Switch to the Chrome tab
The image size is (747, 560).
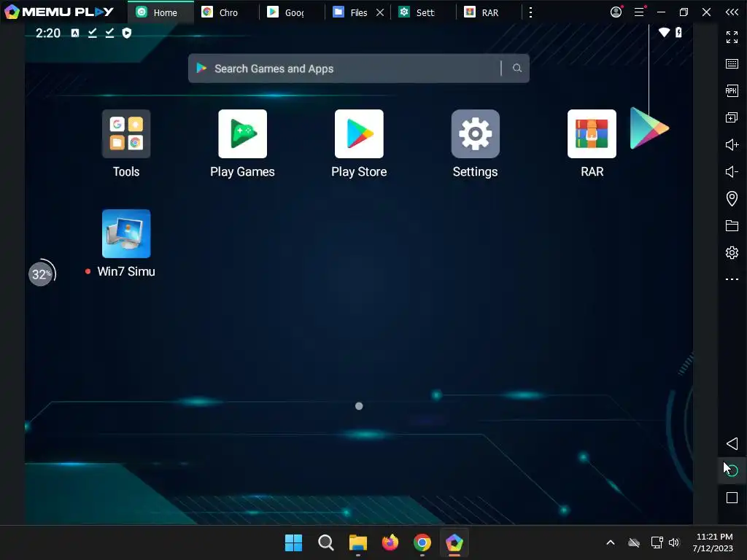(226, 12)
